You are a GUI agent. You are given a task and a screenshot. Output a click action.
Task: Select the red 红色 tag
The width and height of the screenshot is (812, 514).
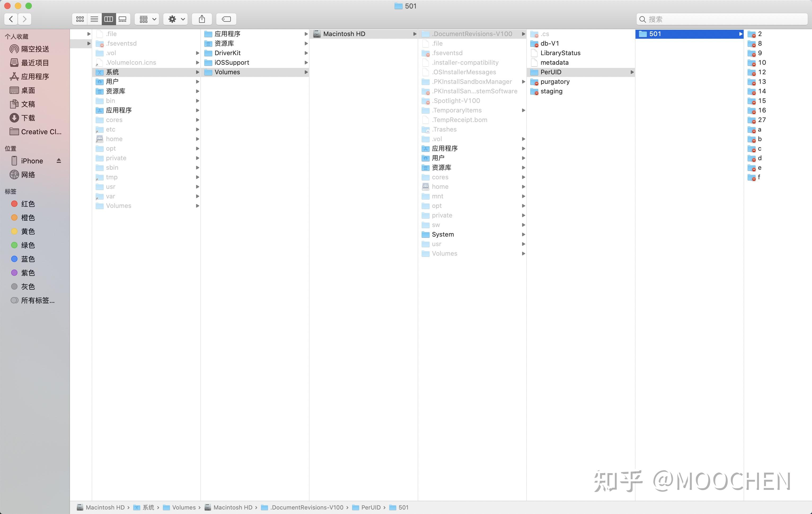click(x=28, y=204)
